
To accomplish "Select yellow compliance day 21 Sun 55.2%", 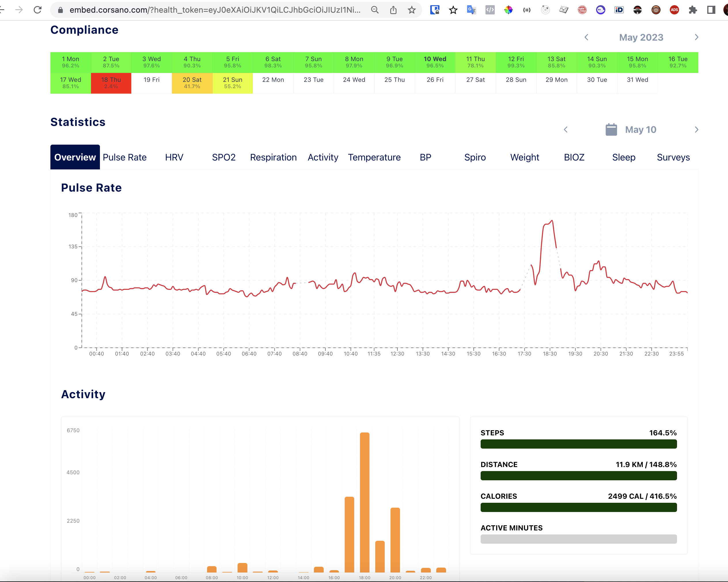I will click(233, 83).
